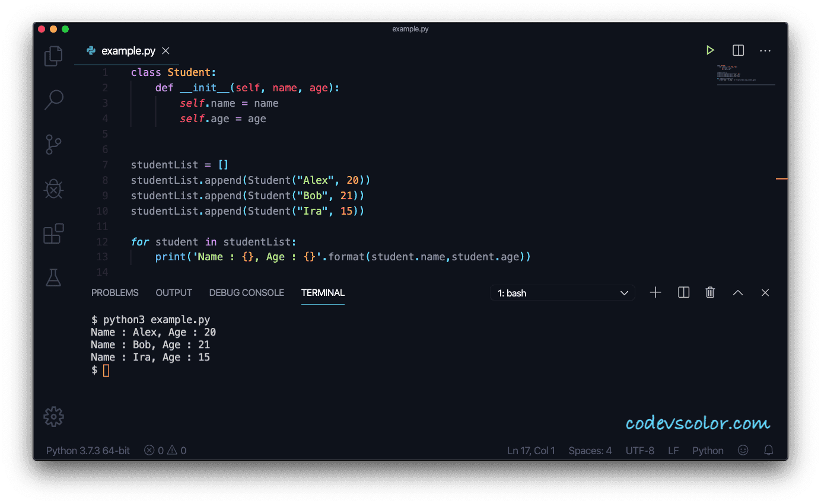
Task: Open the notifications bell
Action: click(769, 450)
